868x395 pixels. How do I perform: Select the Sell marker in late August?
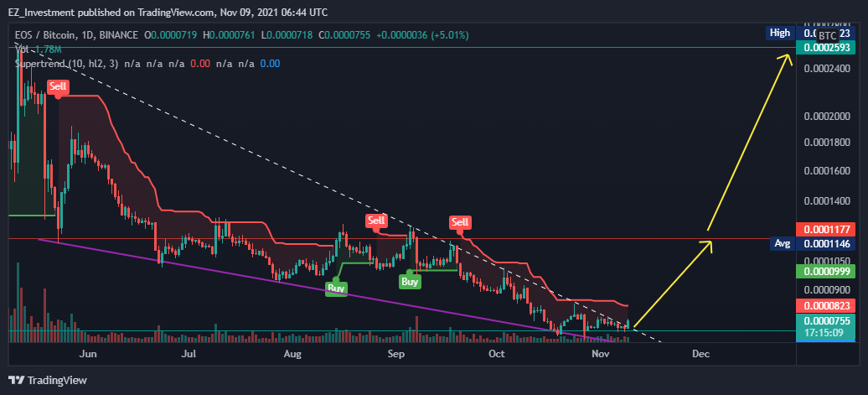(376, 221)
